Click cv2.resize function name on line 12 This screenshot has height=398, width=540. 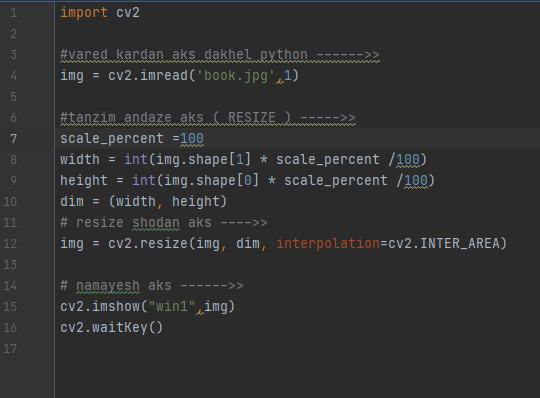(x=148, y=244)
